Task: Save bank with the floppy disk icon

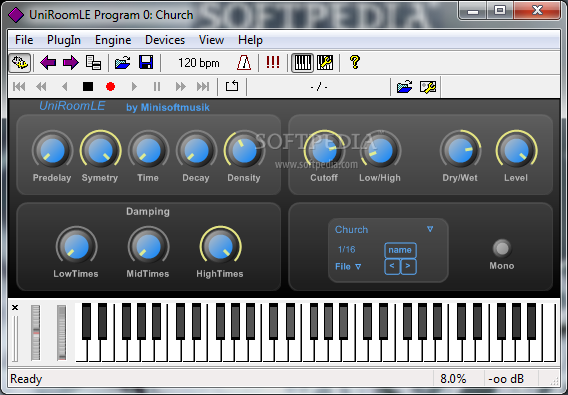Action: [146, 62]
